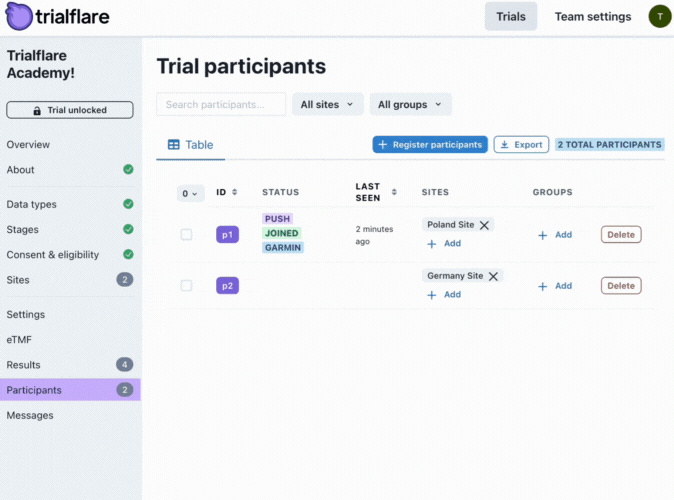This screenshot has height=500, width=674.
Task: Open the All sites dropdown
Action: pyautogui.click(x=327, y=104)
